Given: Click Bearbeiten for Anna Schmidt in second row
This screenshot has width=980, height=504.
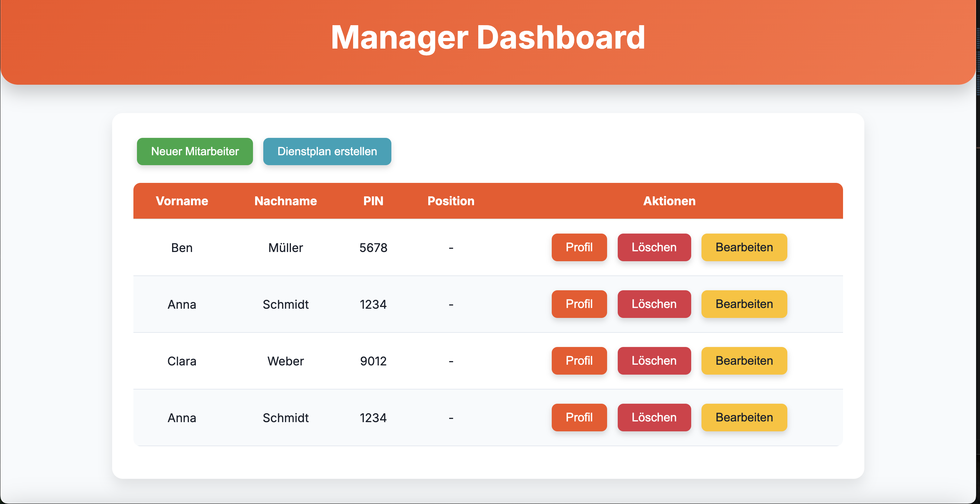Looking at the screenshot, I should (744, 304).
